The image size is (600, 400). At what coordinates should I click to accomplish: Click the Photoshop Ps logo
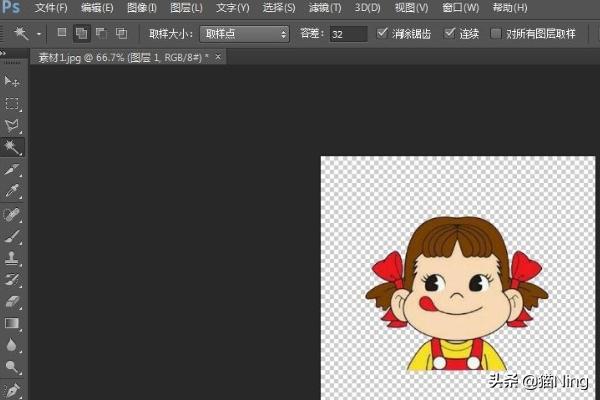coord(10,7)
